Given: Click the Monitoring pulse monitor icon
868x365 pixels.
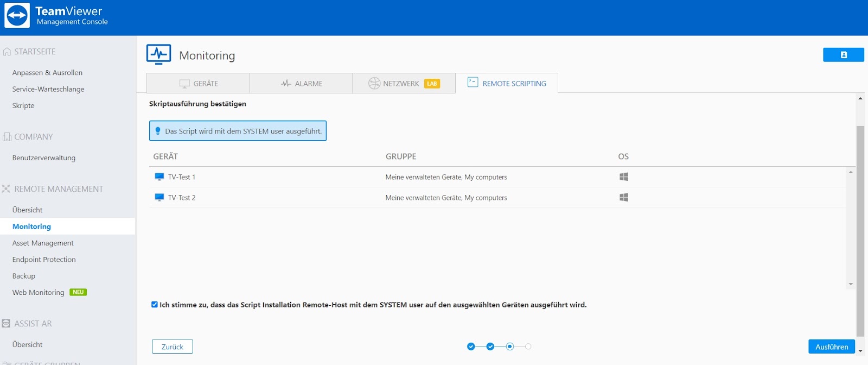Looking at the screenshot, I should pos(159,54).
